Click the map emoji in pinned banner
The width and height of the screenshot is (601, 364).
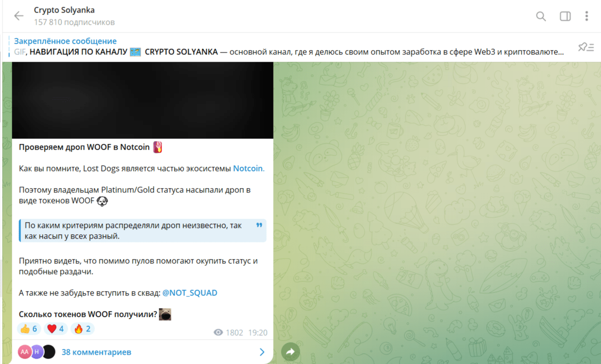point(135,52)
